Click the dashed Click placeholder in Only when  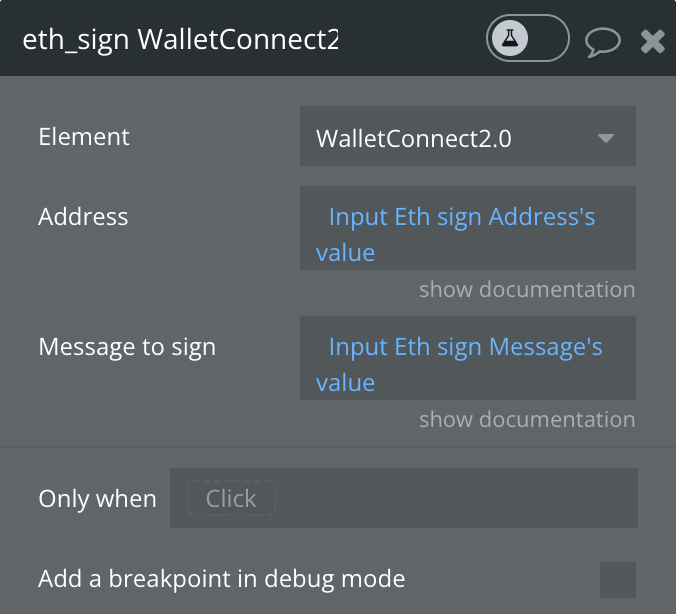click(x=231, y=498)
